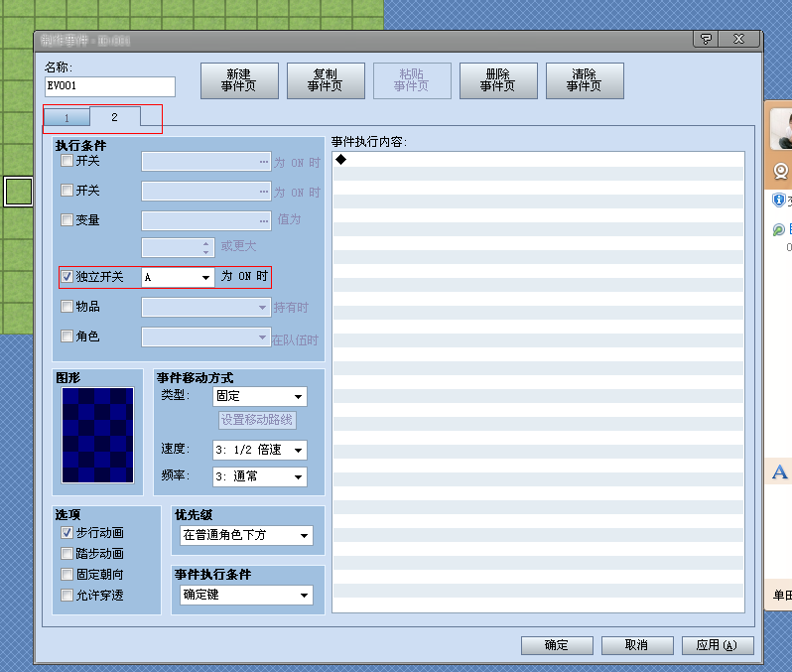This screenshot has width=792, height=672.
Task: Click 新建事件页 button
Action: click(239, 80)
